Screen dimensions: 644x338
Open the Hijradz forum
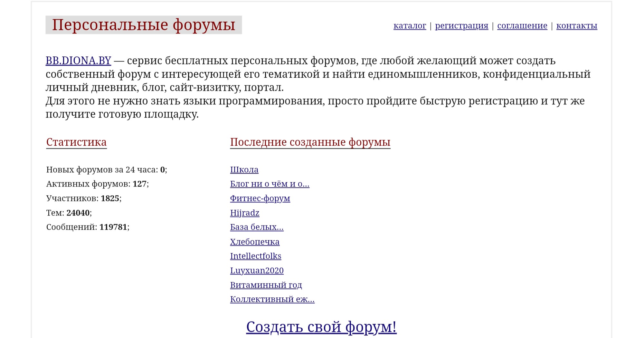245,213
